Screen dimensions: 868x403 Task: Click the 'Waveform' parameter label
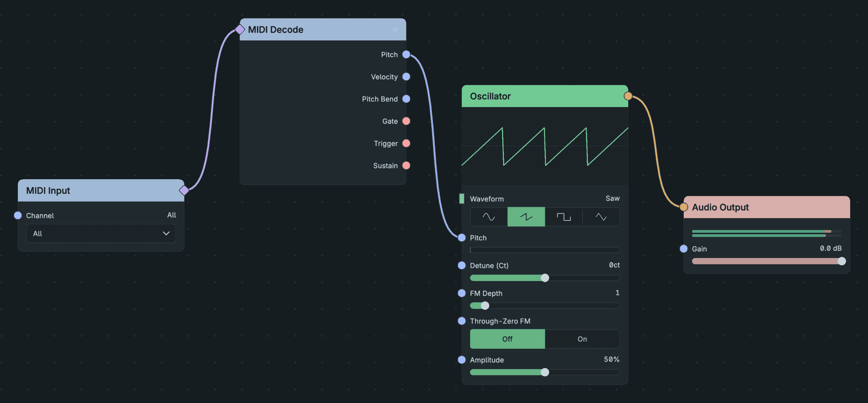(487, 199)
